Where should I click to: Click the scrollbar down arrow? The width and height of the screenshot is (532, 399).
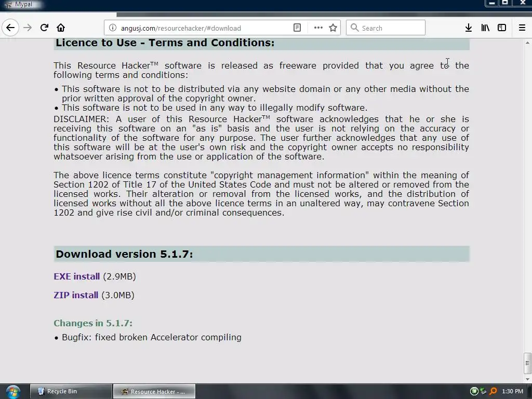[527, 379]
